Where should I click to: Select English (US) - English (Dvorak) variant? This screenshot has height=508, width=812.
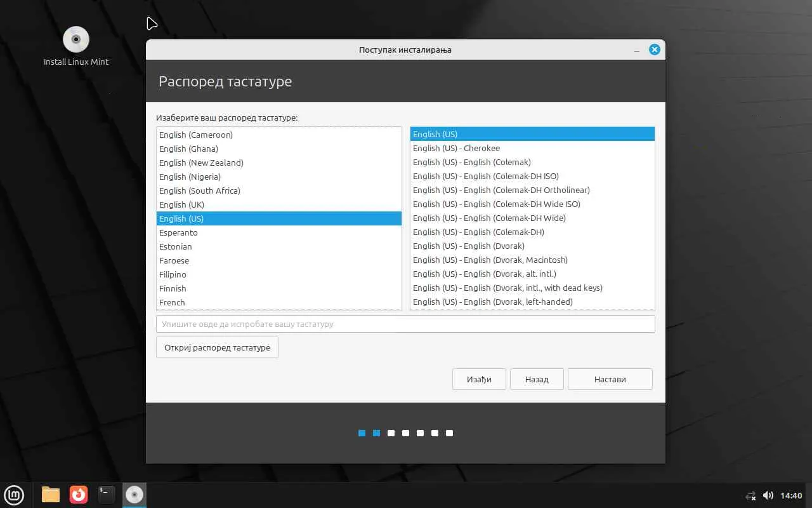[532, 246]
